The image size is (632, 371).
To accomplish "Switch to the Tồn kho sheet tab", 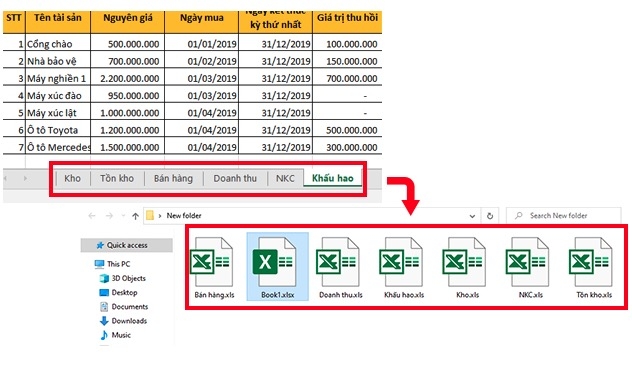I will 117,178.
